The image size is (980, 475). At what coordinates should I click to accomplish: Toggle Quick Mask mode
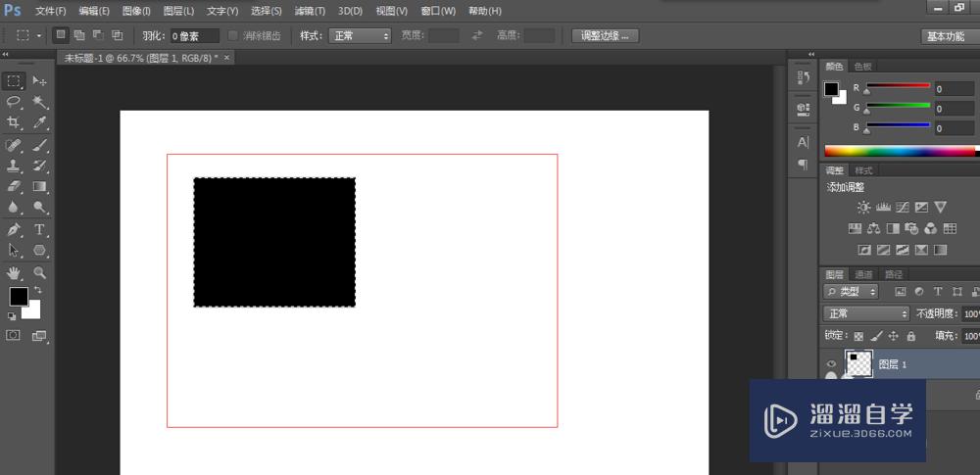click(x=13, y=336)
